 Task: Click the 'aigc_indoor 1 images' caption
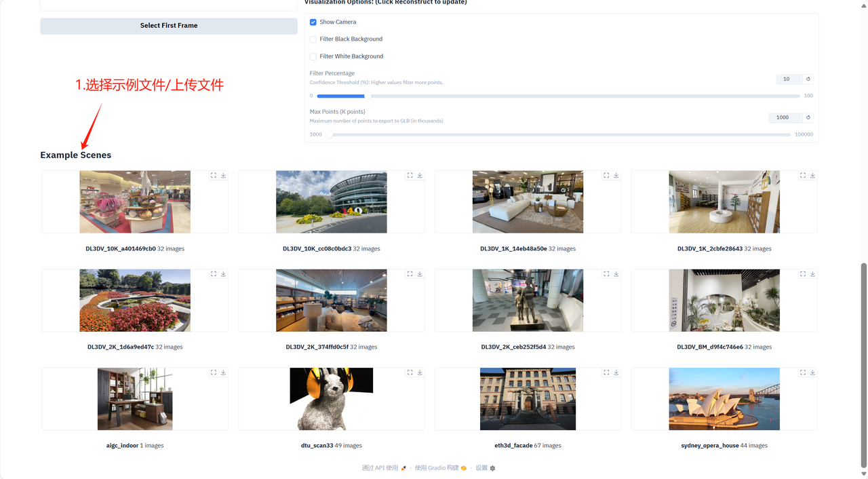[x=135, y=446]
